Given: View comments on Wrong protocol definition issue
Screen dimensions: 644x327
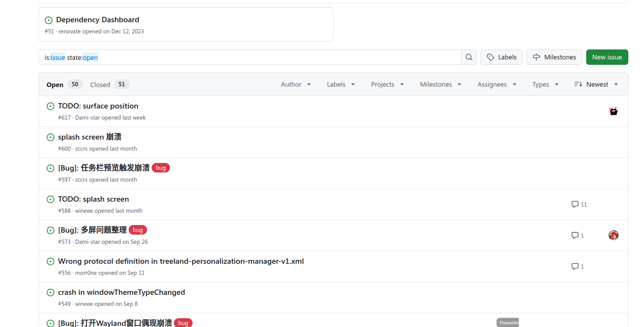Looking at the screenshot, I should (x=578, y=266).
